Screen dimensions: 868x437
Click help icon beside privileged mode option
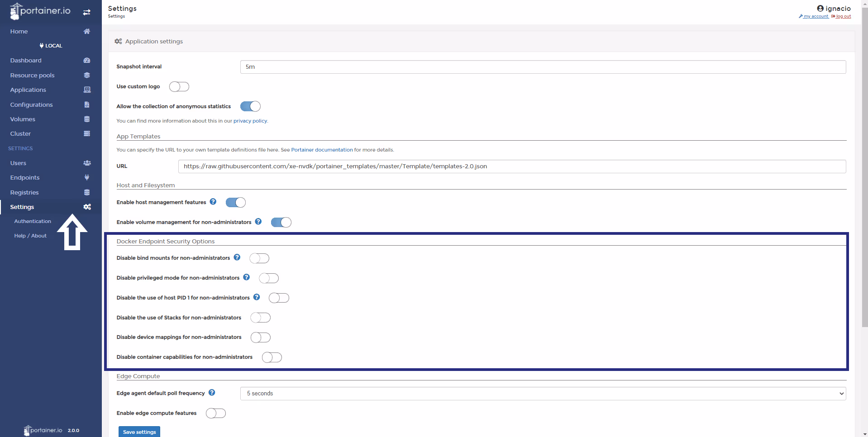pos(246,277)
